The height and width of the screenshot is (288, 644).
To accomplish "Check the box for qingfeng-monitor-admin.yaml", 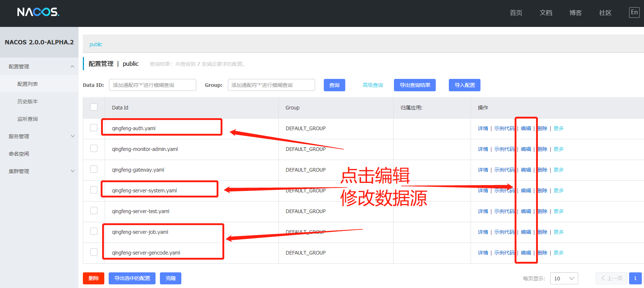I will pyautogui.click(x=94, y=148).
